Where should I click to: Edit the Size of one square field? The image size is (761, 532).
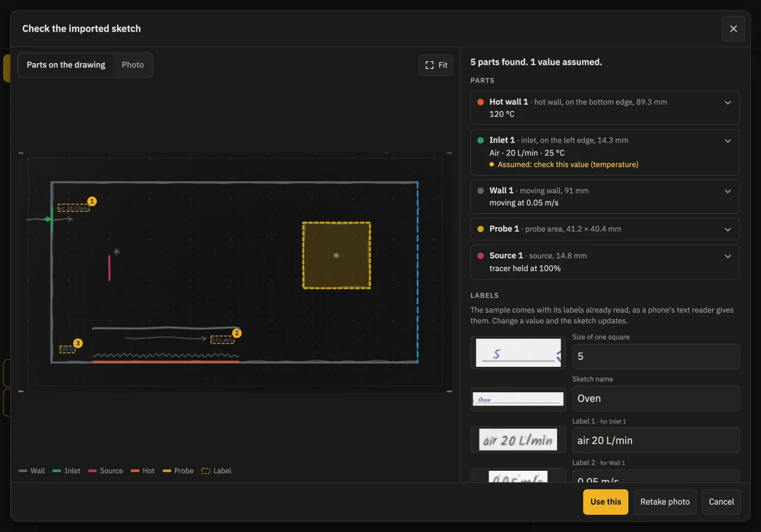click(656, 357)
